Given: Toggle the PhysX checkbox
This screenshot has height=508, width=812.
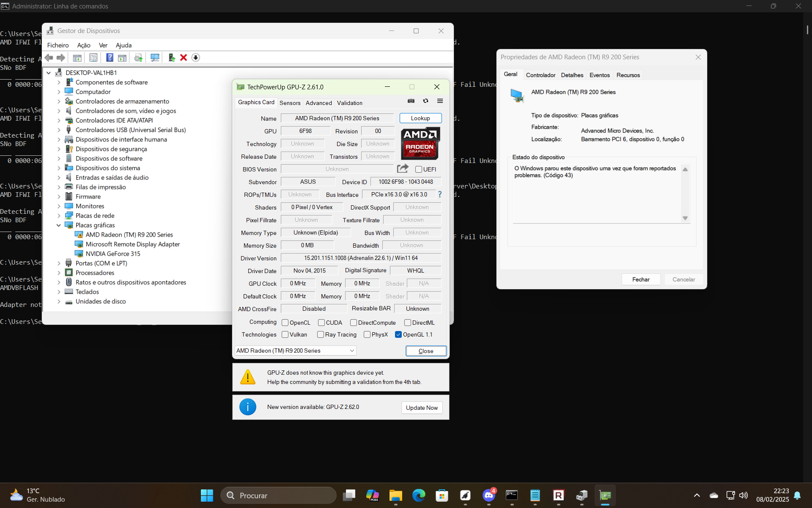Looking at the screenshot, I should [x=367, y=334].
